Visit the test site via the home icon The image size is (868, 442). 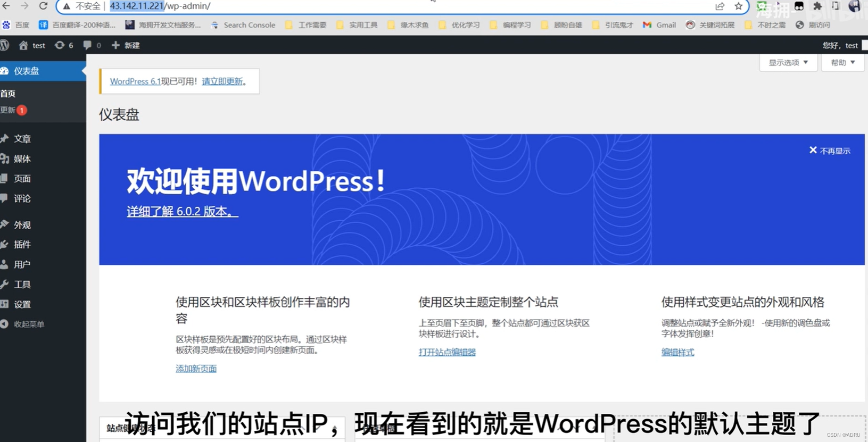pos(32,45)
